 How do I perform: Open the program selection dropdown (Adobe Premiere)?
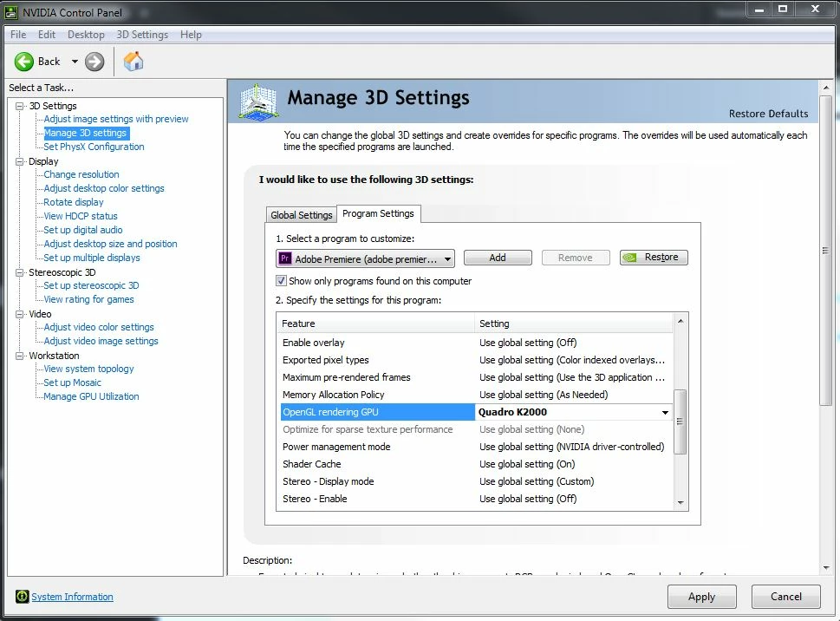coord(365,258)
